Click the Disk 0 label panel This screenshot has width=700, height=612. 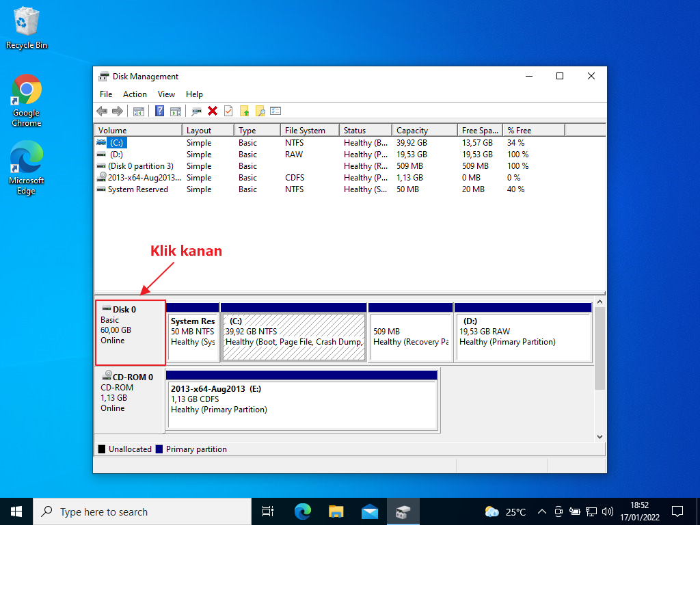click(131, 332)
